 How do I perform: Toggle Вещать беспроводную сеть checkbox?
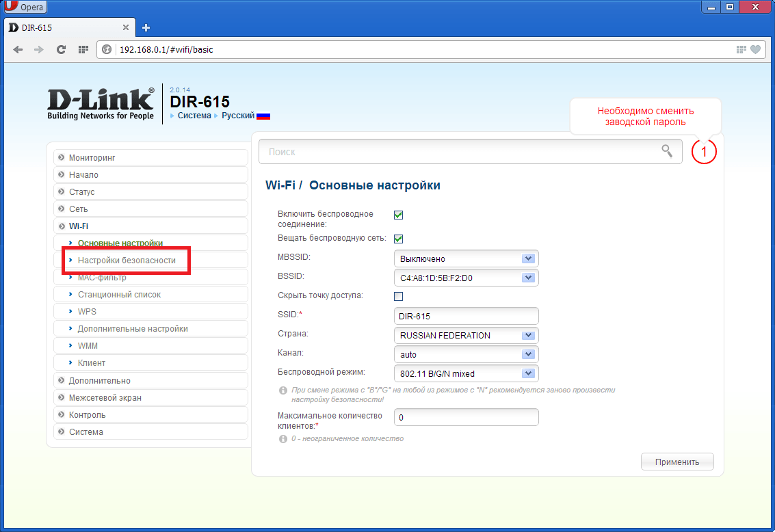pyautogui.click(x=398, y=239)
